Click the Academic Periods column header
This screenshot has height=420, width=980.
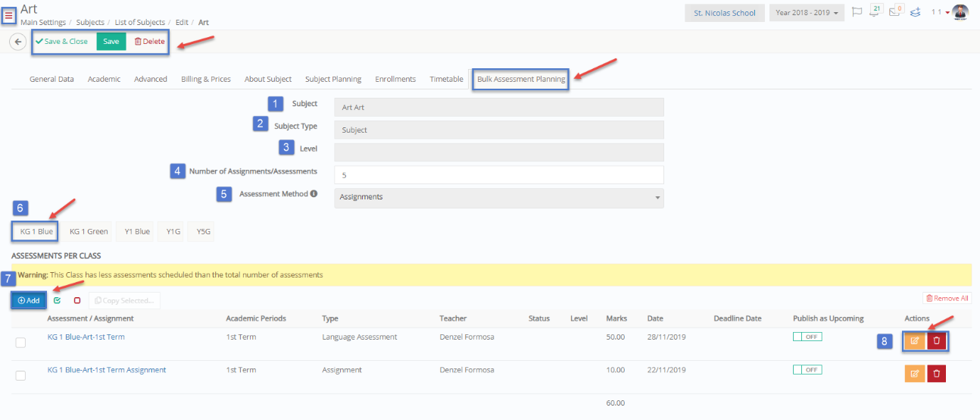tap(256, 318)
